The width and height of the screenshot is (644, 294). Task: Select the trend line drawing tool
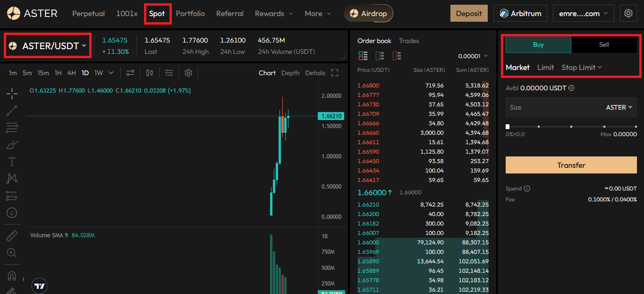coord(12,111)
